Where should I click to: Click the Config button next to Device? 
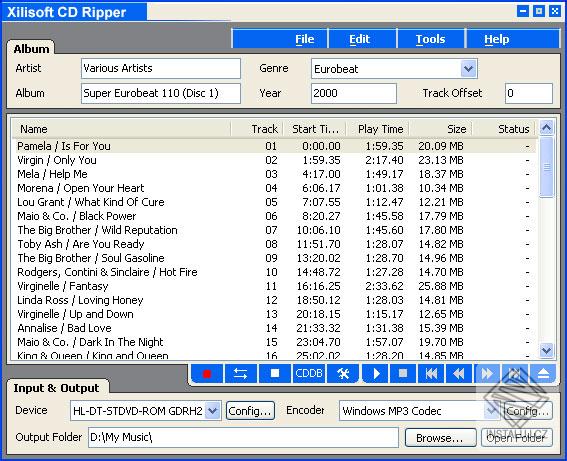250,411
